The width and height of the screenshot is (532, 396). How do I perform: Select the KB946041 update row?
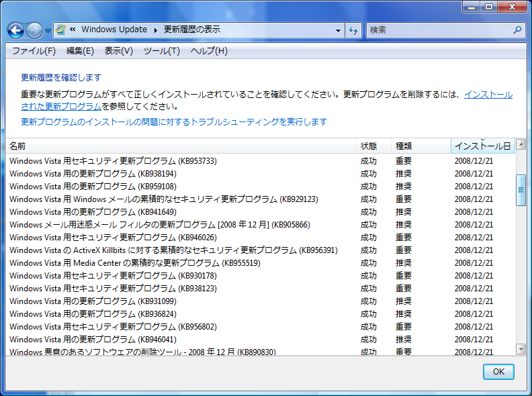[x=260, y=340]
